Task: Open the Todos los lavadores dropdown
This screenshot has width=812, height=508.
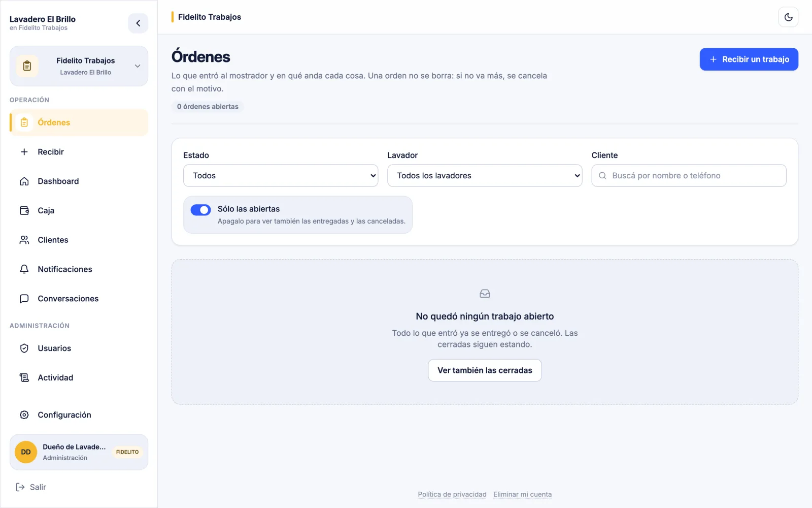Action: (485, 176)
